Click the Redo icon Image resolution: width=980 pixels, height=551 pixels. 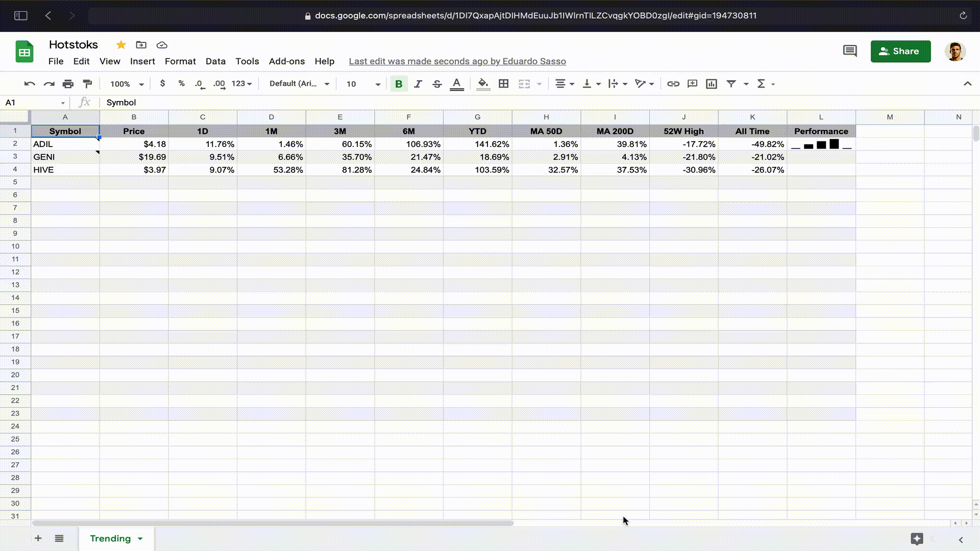[49, 84]
